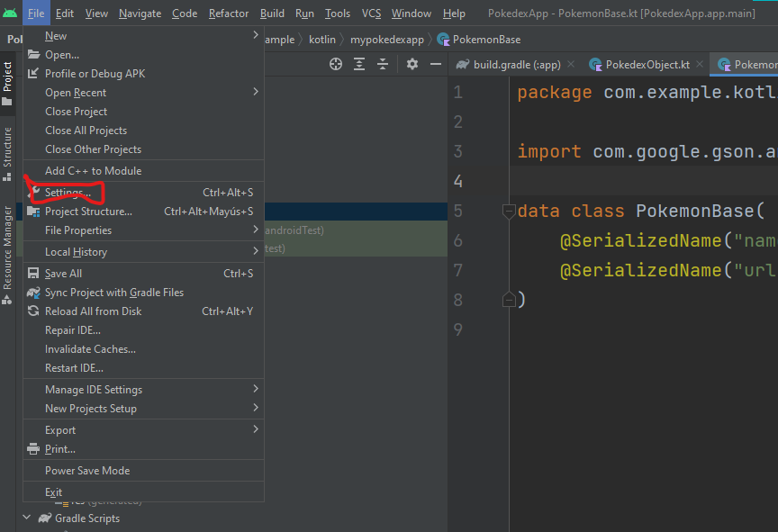Select Settings... from the File menu
Image resolution: width=778 pixels, height=532 pixels.
[68, 193]
